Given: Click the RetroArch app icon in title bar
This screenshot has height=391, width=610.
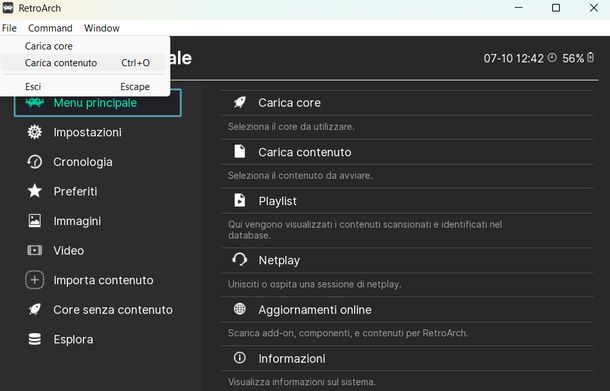Looking at the screenshot, I should pyautogui.click(x=8, y=8).
